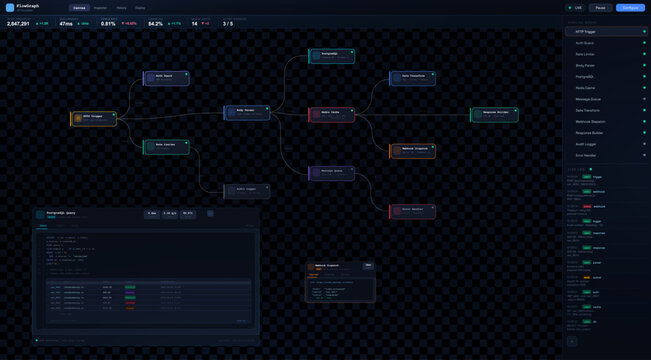The height and width of the screenshot is (360, 651).
Task: Select Error Handler in the sidebar list
Action: click(x=606, y=155)
